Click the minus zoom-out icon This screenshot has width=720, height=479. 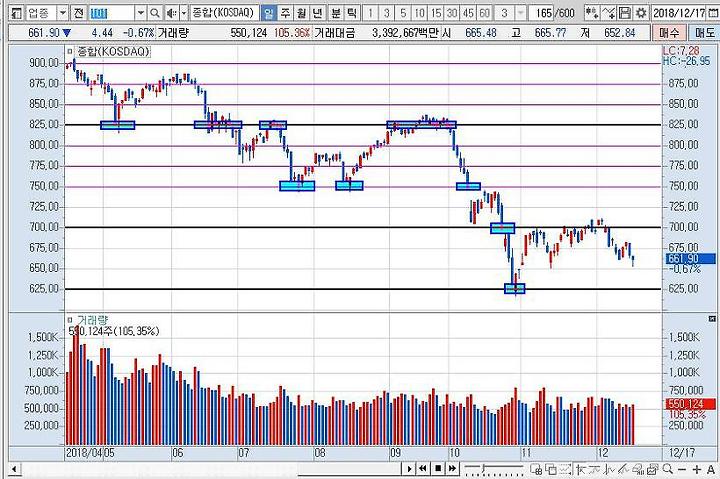coord(682,469)
